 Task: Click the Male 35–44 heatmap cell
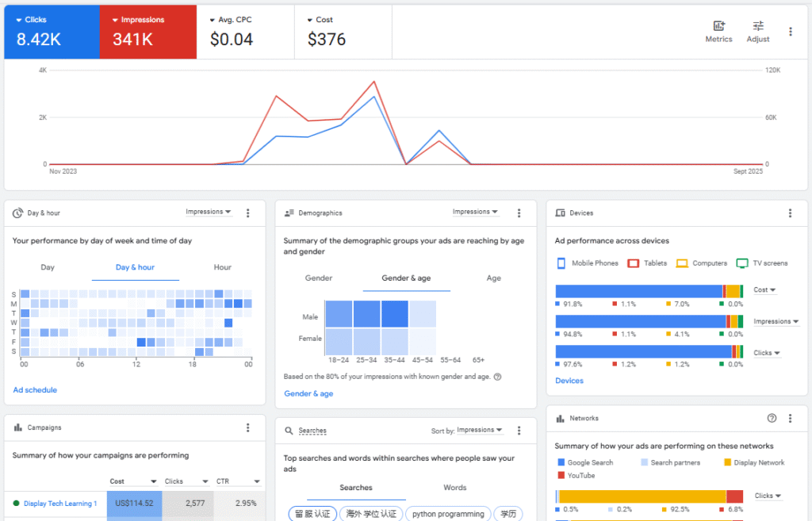395,315
